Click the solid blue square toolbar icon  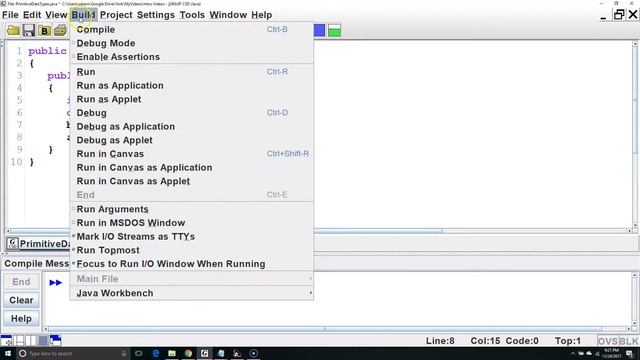click(x=319, y=30)
